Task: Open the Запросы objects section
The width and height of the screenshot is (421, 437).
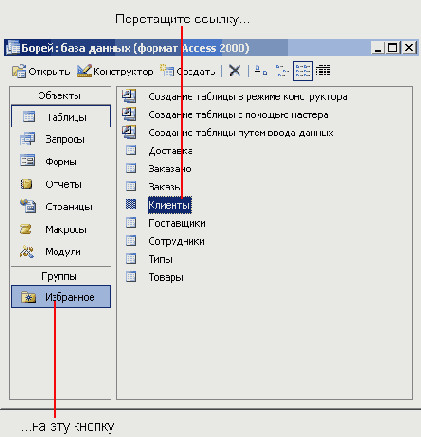Action: pos(61,139)
